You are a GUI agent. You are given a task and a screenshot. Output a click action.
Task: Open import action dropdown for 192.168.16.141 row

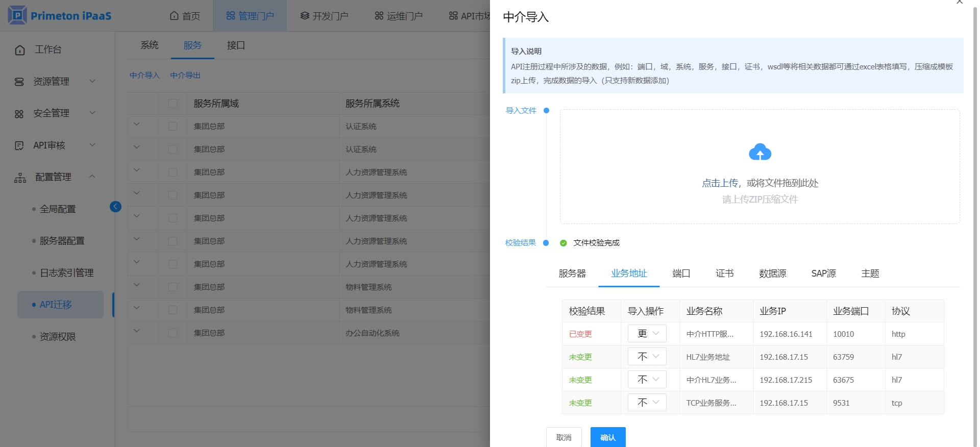click(x=647, y=334)
